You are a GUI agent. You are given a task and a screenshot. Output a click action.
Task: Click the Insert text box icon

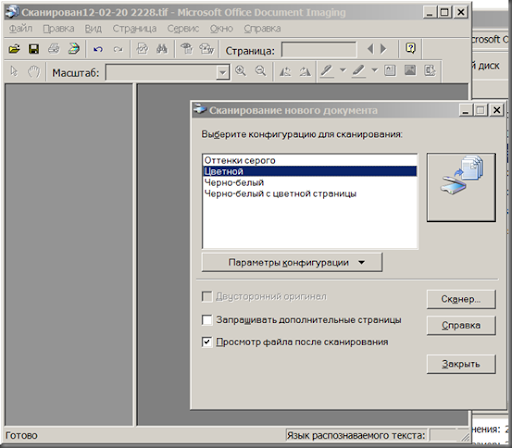point(390,71)
